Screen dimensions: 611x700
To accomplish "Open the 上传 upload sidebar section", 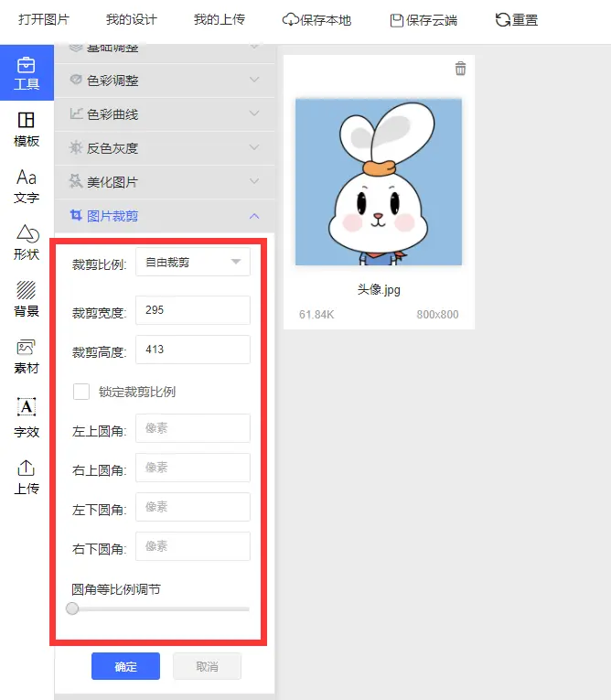I will point(27,478).
